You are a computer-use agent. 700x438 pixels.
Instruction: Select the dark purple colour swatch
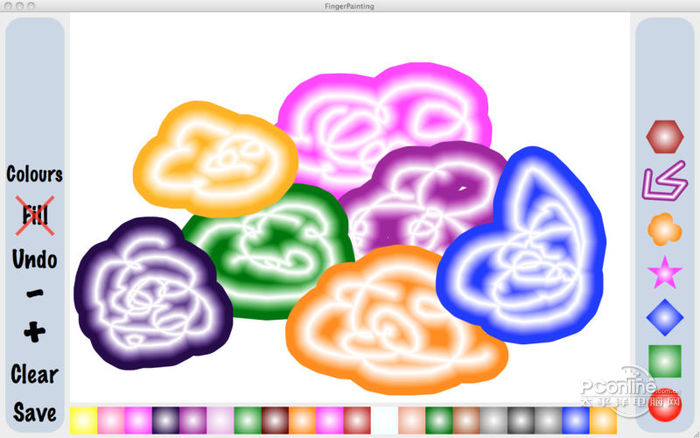[x=166, y=420]
